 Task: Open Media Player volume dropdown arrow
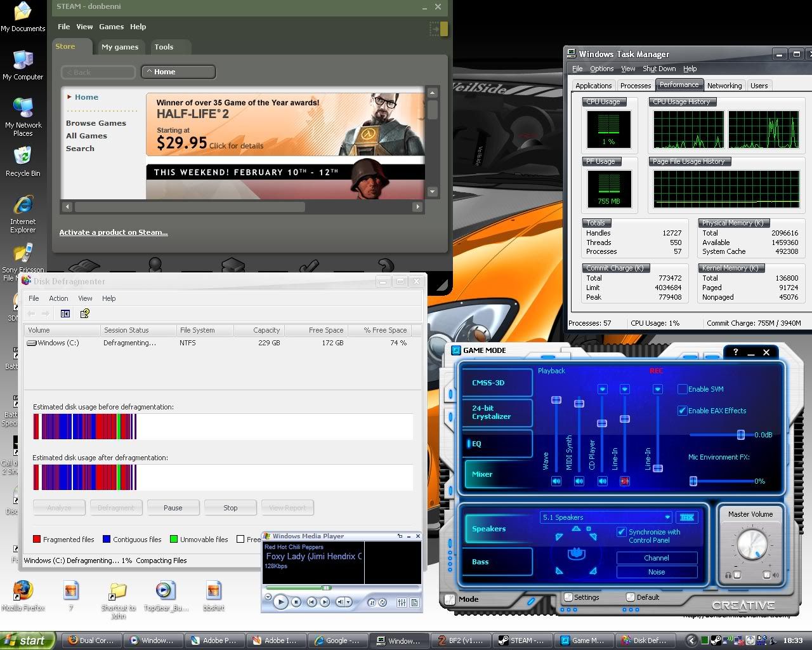click(x=350, y=602)
